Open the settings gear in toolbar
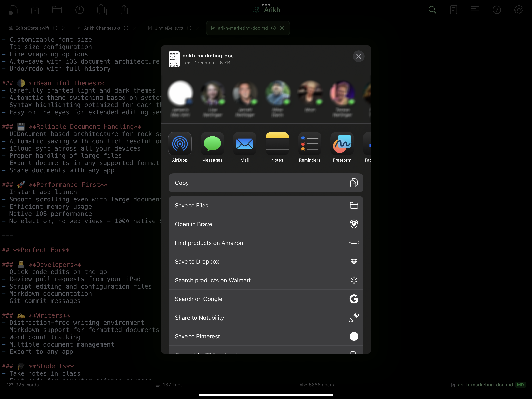 pyautogui.click(x=519, y=10)
